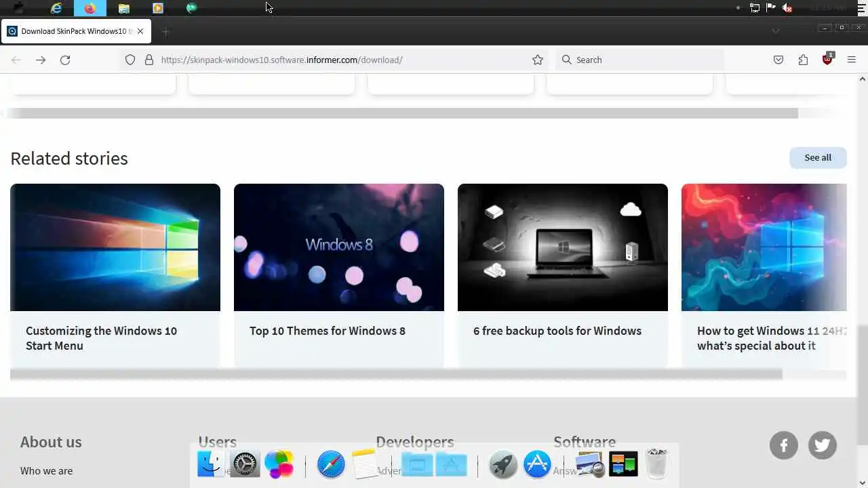Open App Store from the dock
Screen dimensions: 868x488
pyautogui.click(x=537, y=464)
